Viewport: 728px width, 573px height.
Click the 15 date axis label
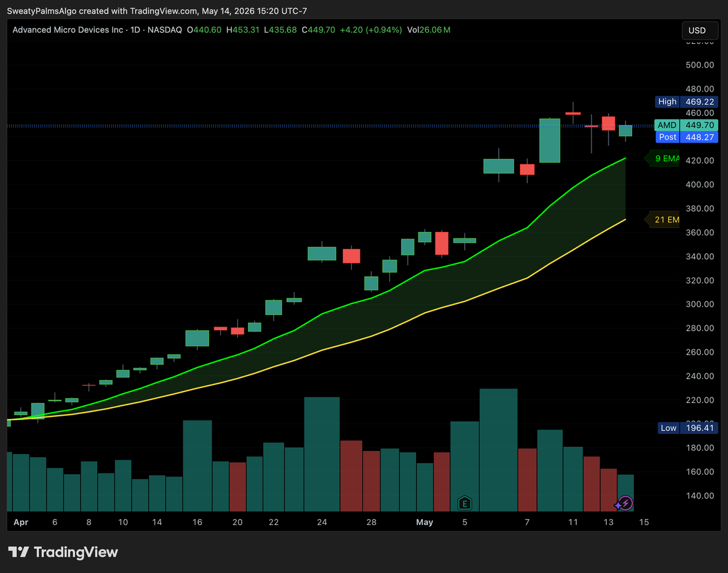[x=644, y=522]
